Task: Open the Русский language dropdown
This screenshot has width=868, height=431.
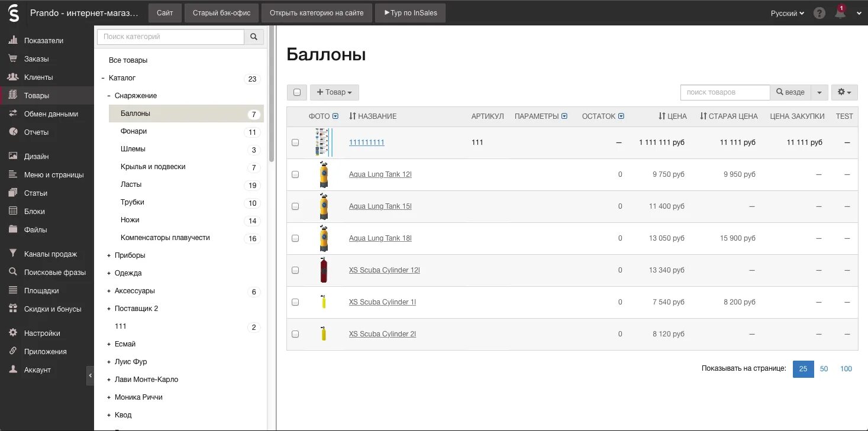Action: (787, 13)
